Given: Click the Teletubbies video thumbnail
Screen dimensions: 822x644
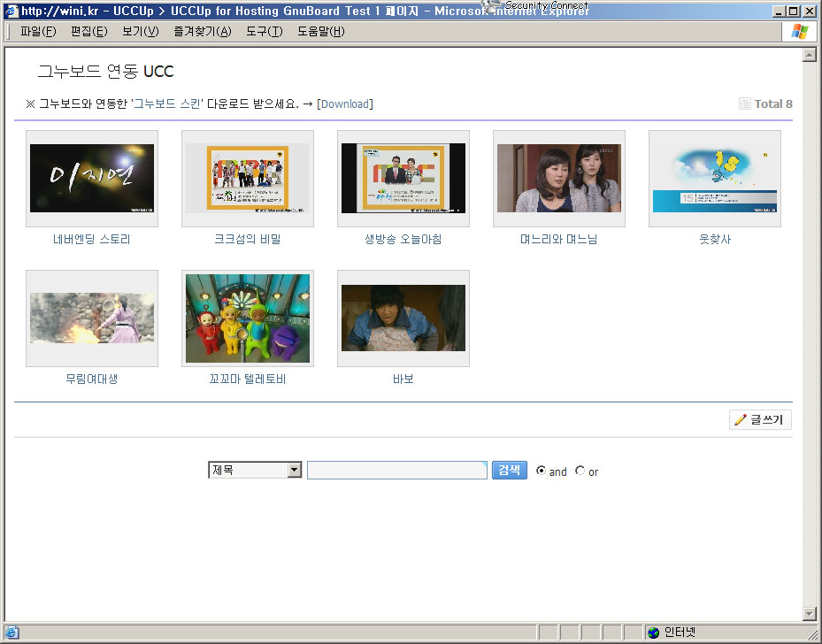Looking at the screenshot, I should pos(248,318).
